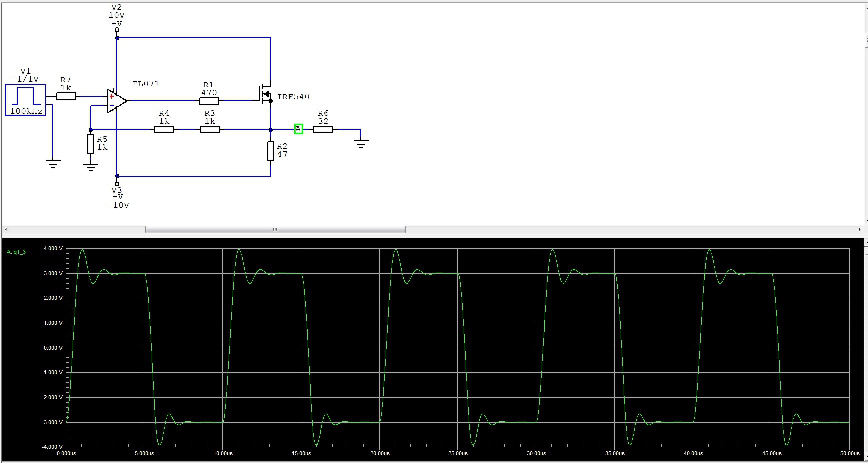Select resistor R5 1k

click(91, 144)
